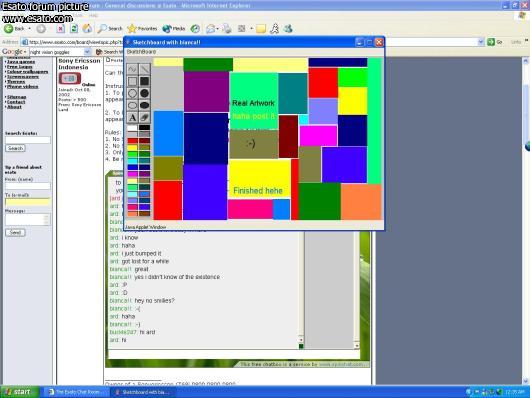Click the browser Search magnifier button
The image size is (530, 398).
coord(110,29)
